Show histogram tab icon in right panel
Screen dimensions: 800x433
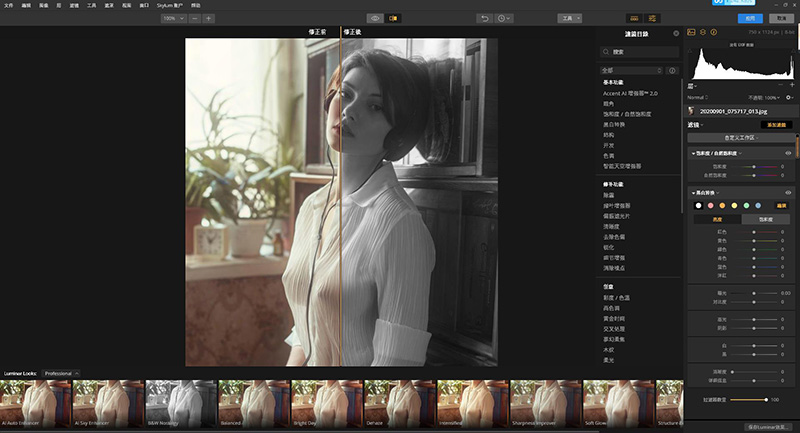691,32
